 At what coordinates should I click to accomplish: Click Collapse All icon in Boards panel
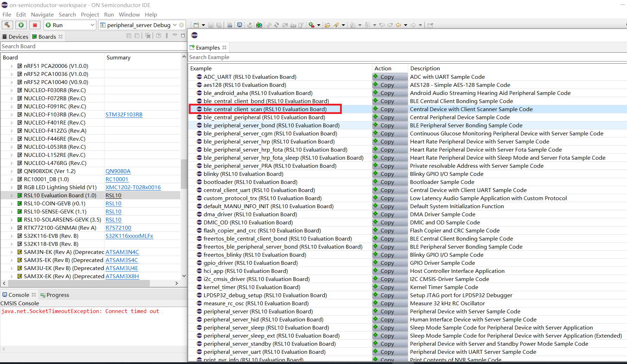point(137,36)
